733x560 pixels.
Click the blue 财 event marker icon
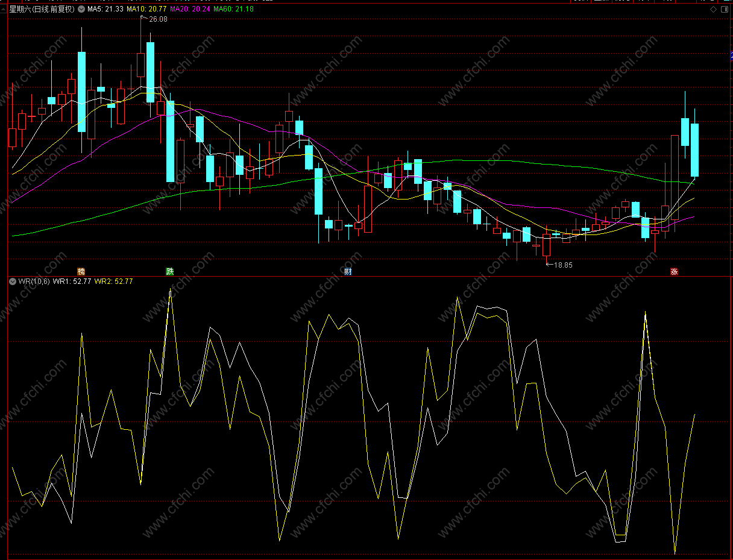point(347,271)
